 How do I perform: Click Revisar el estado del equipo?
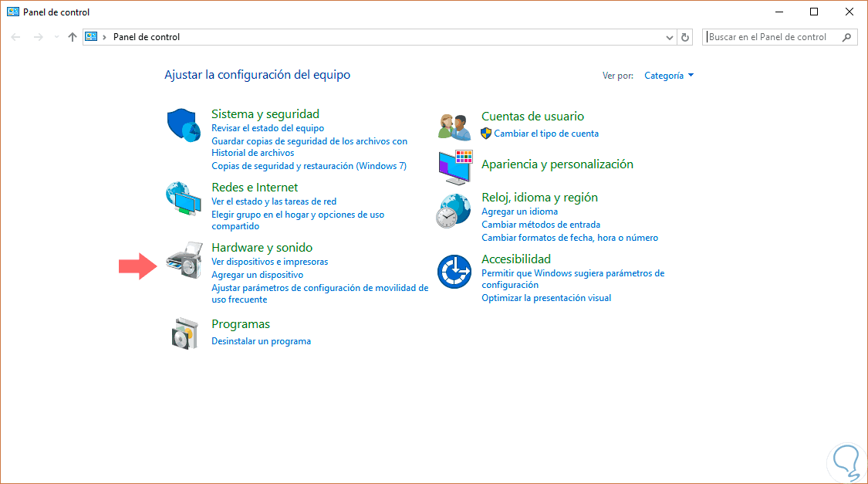pos(268,128)
